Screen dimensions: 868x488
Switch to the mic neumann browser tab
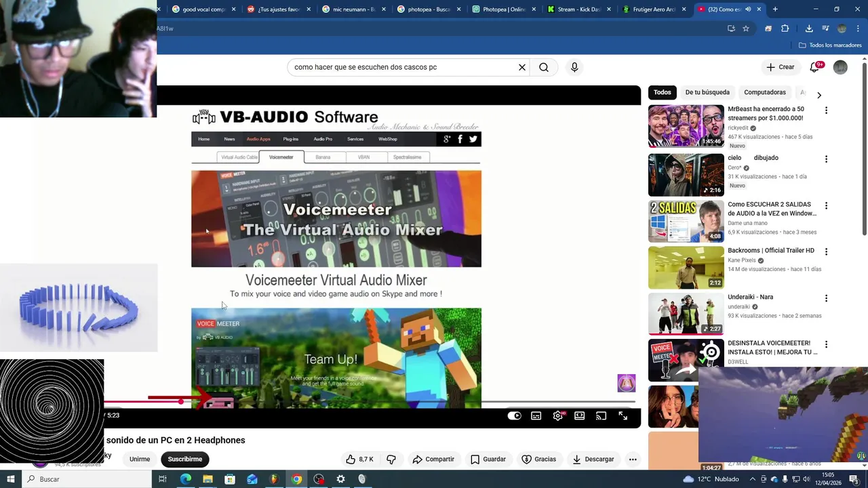click(353, 9)
